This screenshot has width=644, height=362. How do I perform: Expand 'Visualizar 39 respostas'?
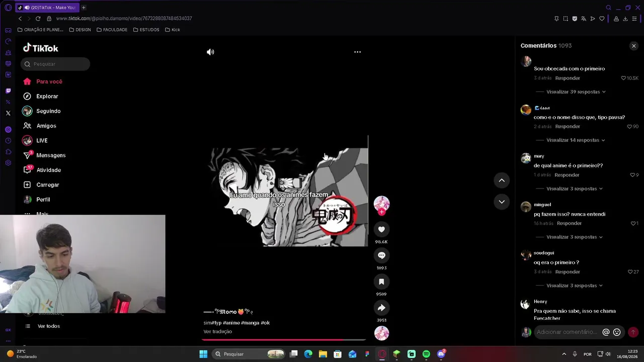(x=576, y=92)
